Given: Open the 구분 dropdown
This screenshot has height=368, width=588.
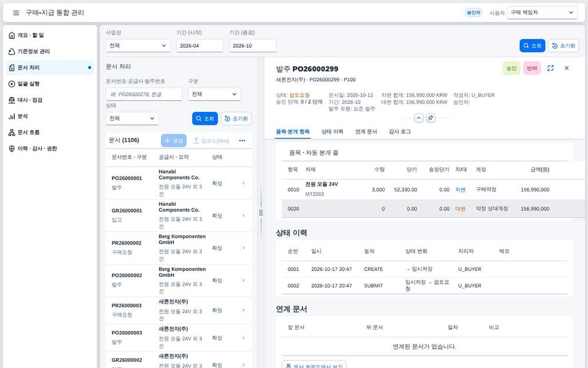Looking at the screenshot, I should pos(214,94).
